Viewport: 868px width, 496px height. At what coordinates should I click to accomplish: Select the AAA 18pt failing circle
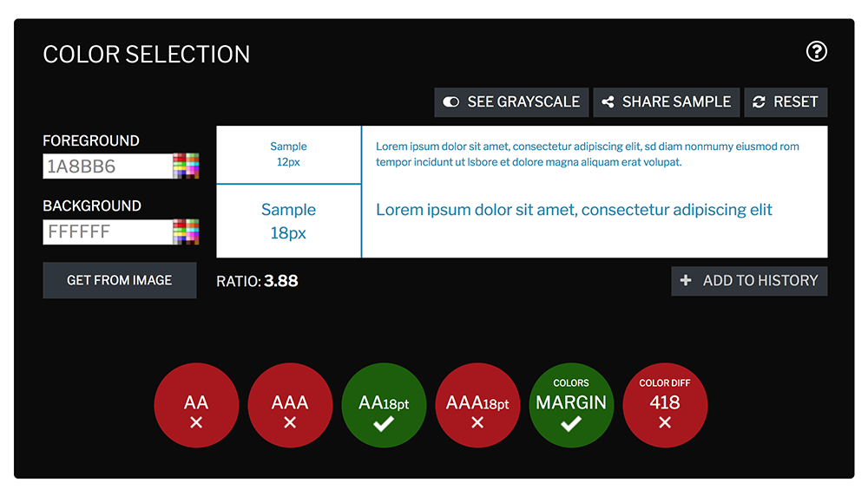[x=477, y=405]
